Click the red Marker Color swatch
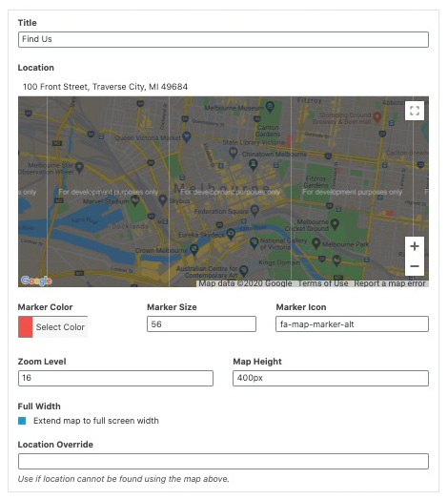 coord(26,327)
